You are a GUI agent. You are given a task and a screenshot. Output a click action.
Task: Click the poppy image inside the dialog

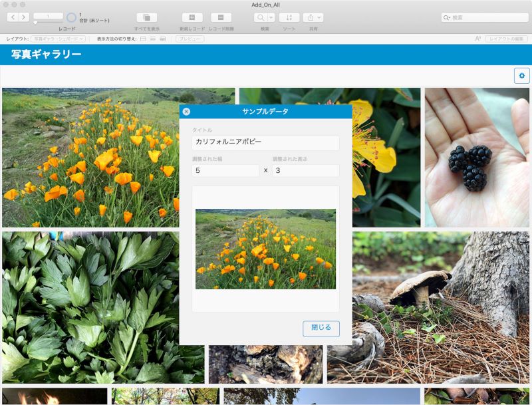click(265, 249)
